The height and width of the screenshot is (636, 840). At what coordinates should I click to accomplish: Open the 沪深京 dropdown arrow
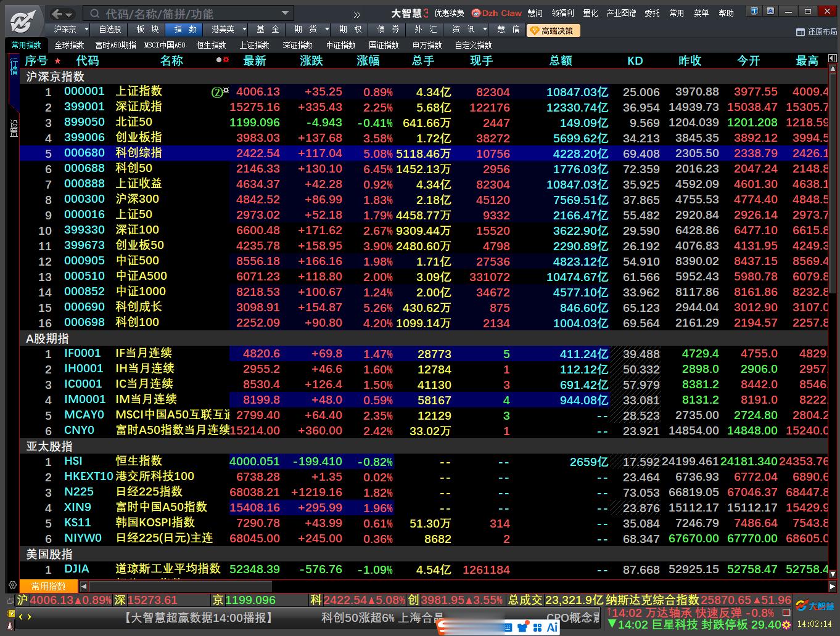(x=86, y=29)
